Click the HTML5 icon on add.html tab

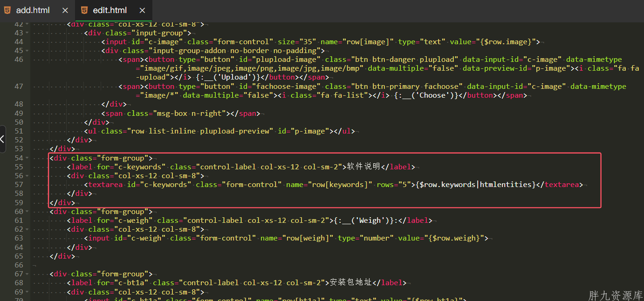pos(7,10)
